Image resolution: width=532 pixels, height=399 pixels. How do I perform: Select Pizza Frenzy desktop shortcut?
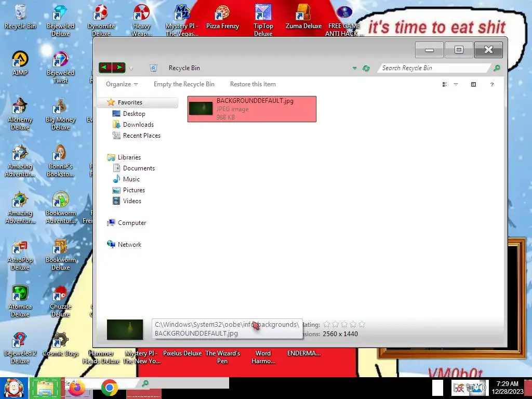tap(222, 17)
